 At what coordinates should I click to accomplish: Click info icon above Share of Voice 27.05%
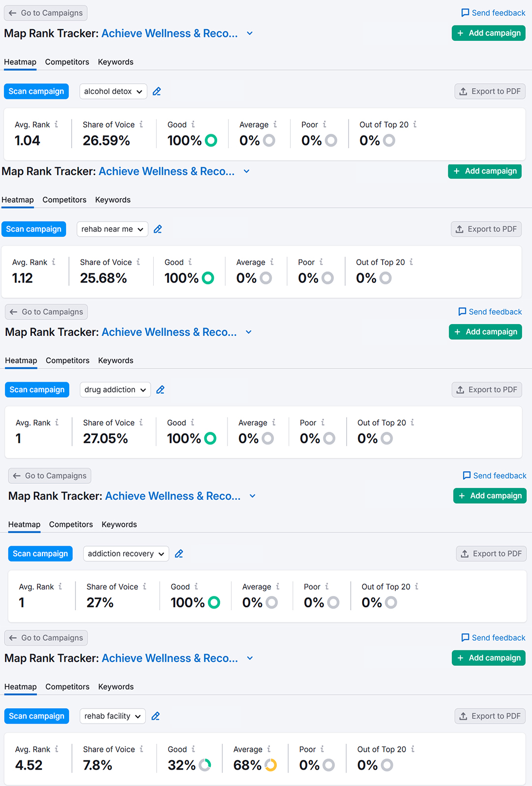[x=141, y=423]
